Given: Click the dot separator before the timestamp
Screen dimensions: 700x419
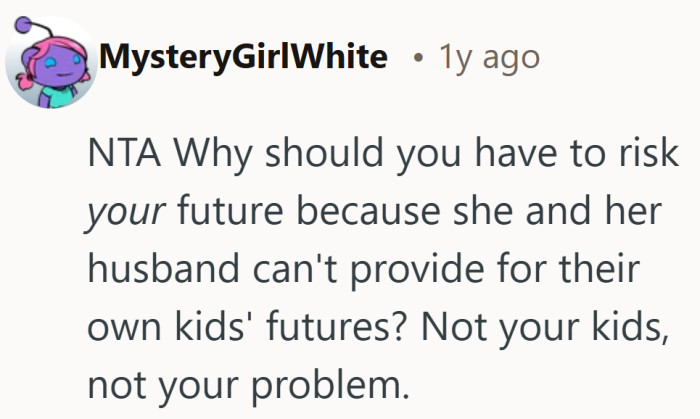Looking at the screenshot, I should (x=415, y=59).
